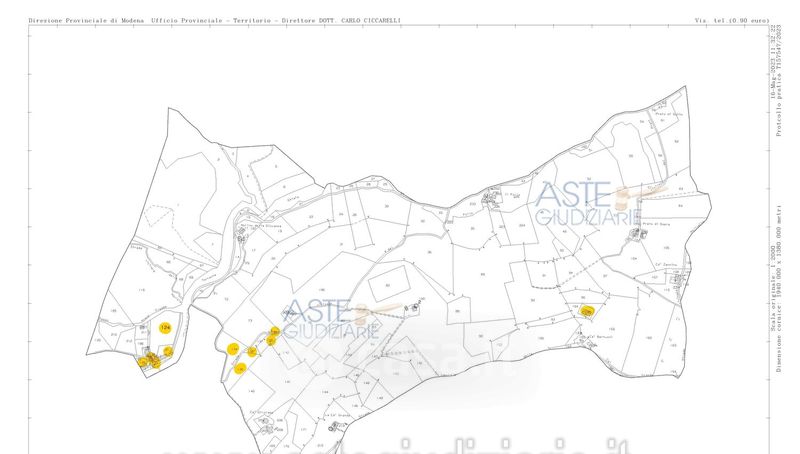Select the yellow marker near Ca' Bertucci
This screenshot has height=454, width=800.
pos(587,312)
